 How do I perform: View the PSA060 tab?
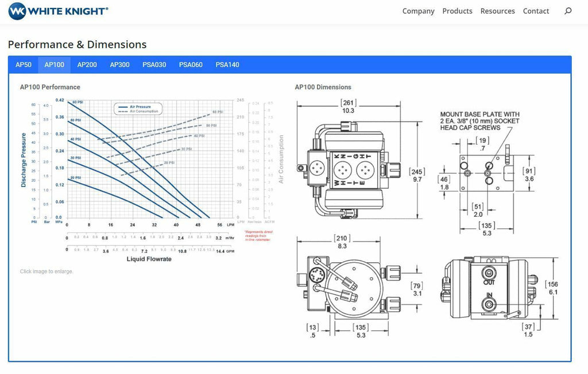pyautogui.click(x=191, y=64)
